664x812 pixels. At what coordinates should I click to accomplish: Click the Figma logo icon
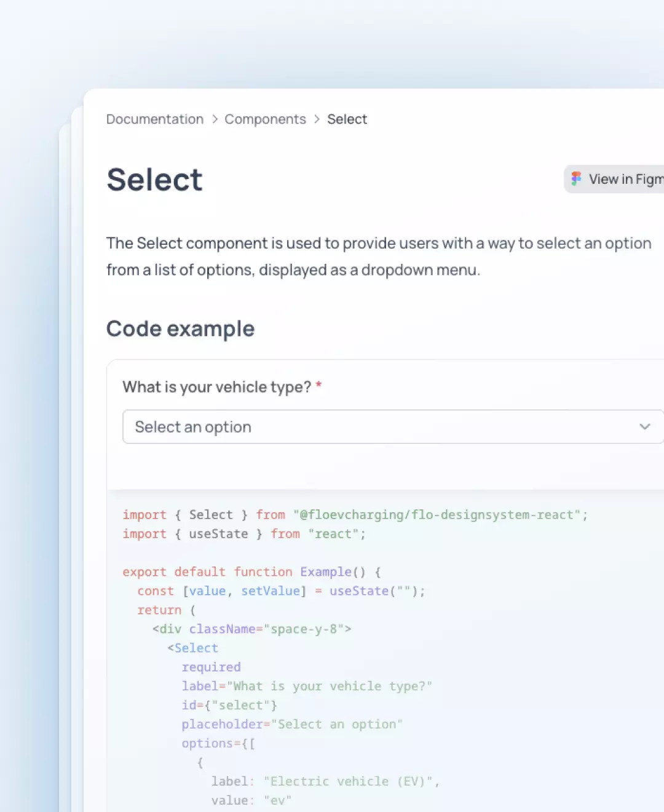coord(576,179)
